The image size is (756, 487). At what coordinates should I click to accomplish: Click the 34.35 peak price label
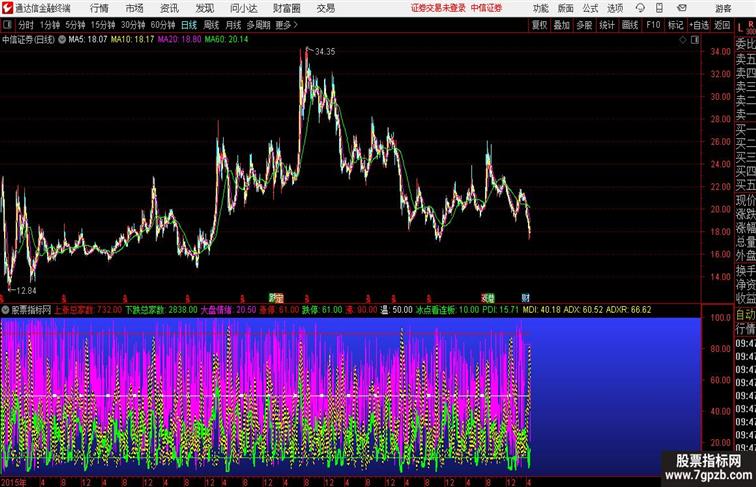(325, 52)
